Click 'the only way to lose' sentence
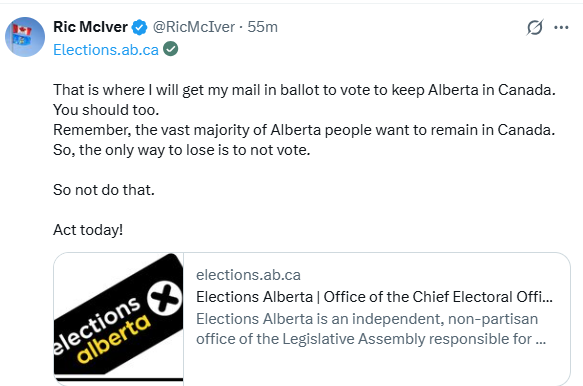The width and height of the screenshot is (583, 386). (181, 150)
